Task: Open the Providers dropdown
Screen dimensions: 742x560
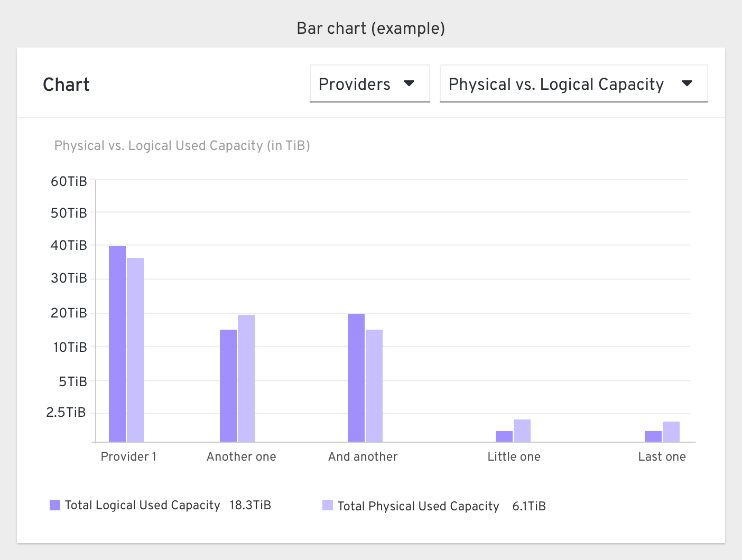Action: click(369, 84)
